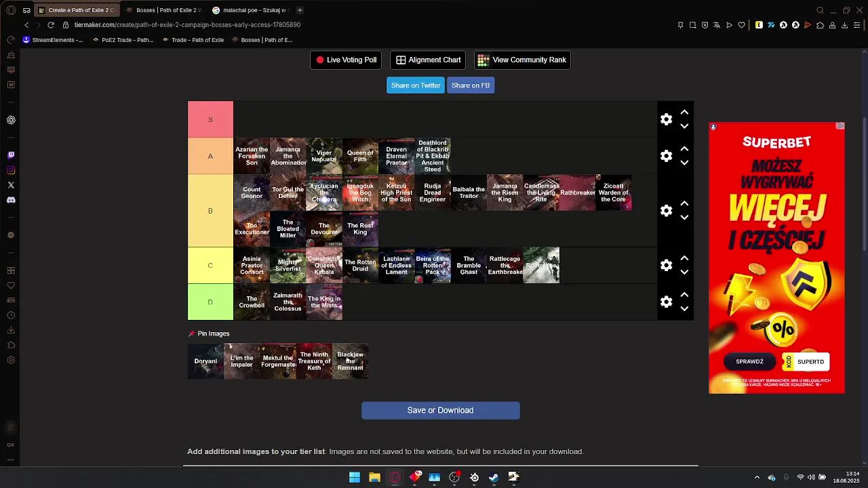Image resolution: width=868 pixels, height=488 pixels.
Task: Click the pink S tier label
Action: [210, 119]
